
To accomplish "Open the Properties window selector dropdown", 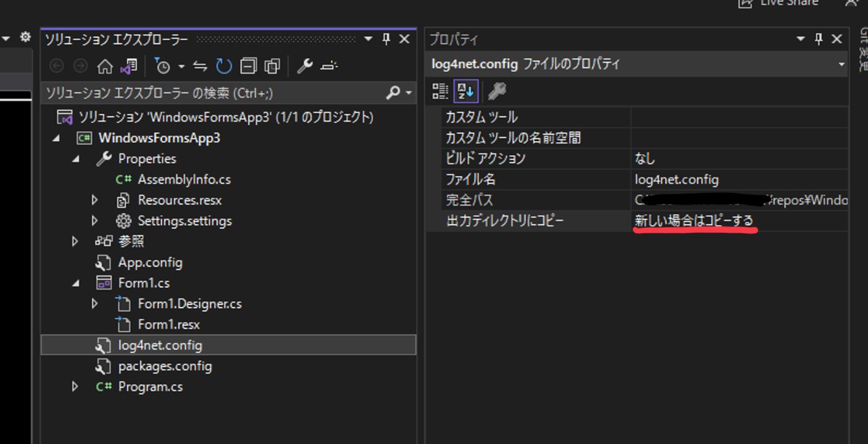I will tap(841, 64).
